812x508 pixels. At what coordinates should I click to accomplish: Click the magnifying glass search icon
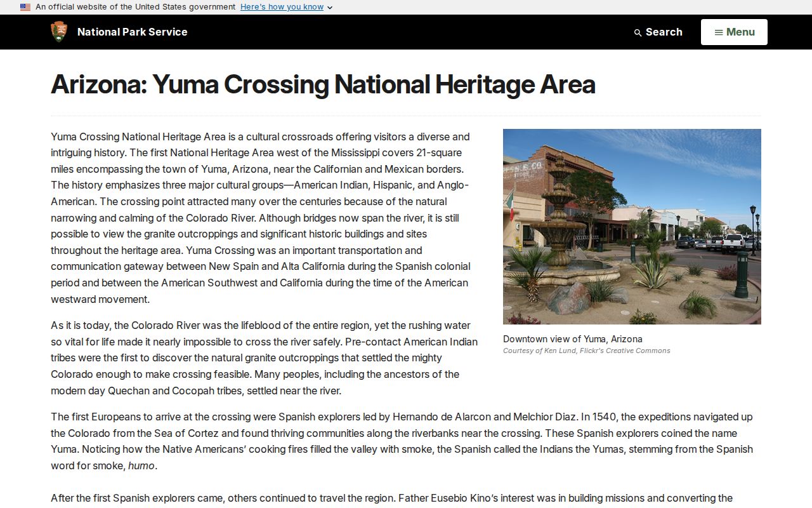tap(638, 32)
